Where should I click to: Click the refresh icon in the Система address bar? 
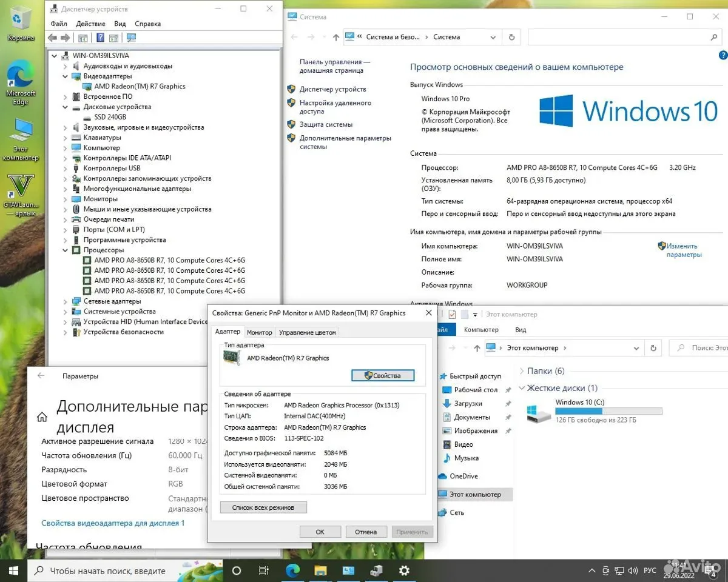point(511,37)
